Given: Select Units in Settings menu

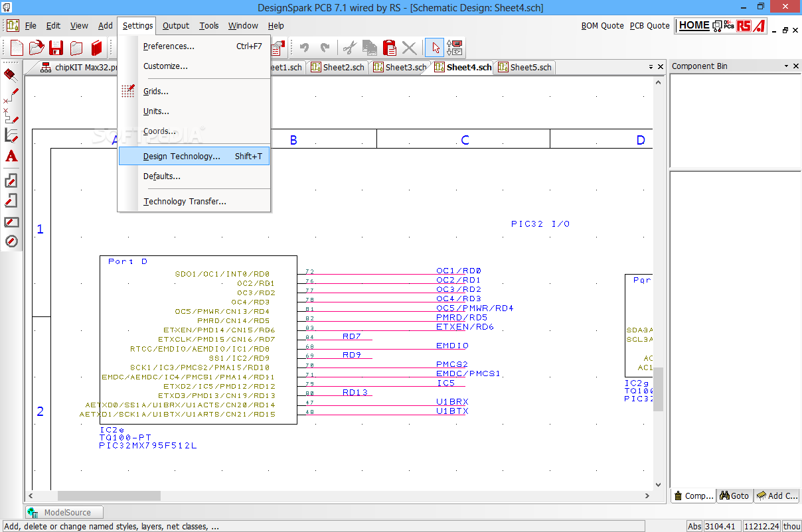Looking at the screenshot, I should pyautogui.click(x=194, y=111).
